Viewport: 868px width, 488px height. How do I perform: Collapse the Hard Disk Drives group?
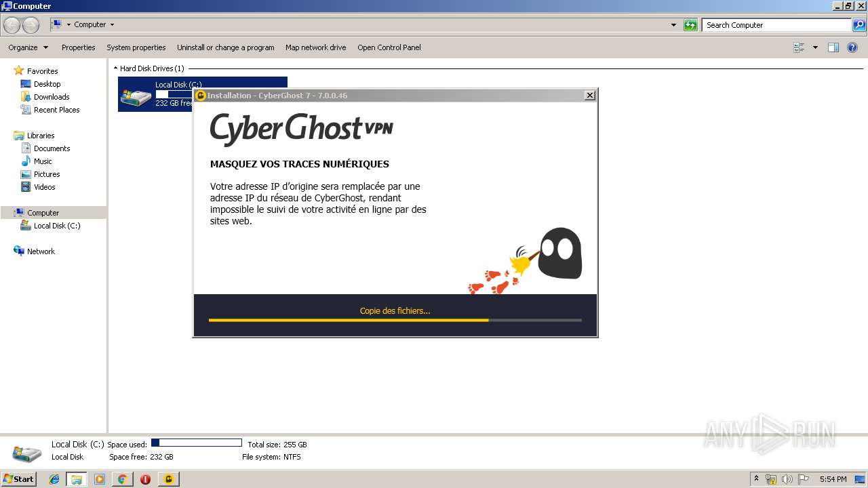[x=115, y=68]
